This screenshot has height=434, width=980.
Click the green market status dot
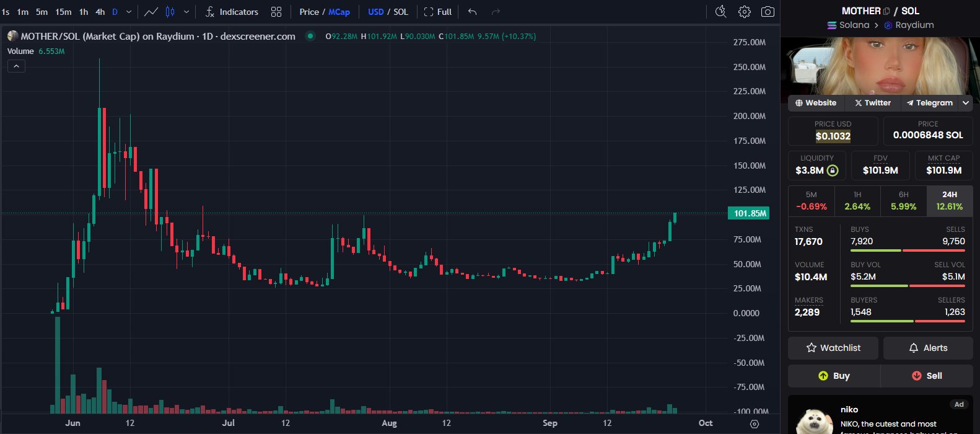310,36
